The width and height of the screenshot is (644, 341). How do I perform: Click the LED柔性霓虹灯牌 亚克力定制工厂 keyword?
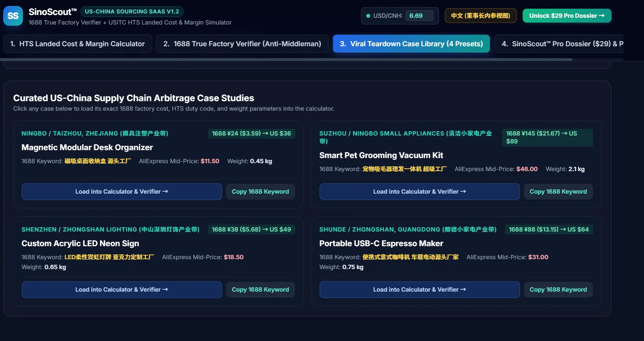pyautogui.click(x=109, y=257)
